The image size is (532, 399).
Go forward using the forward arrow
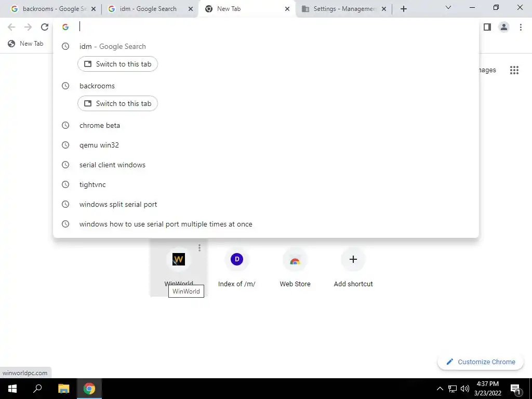[x=28, y=27]
